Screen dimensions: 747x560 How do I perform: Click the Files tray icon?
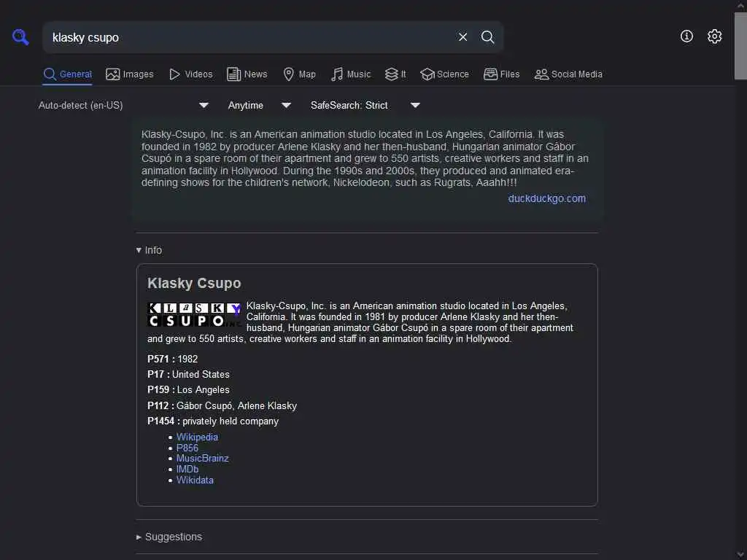[490, 74]
